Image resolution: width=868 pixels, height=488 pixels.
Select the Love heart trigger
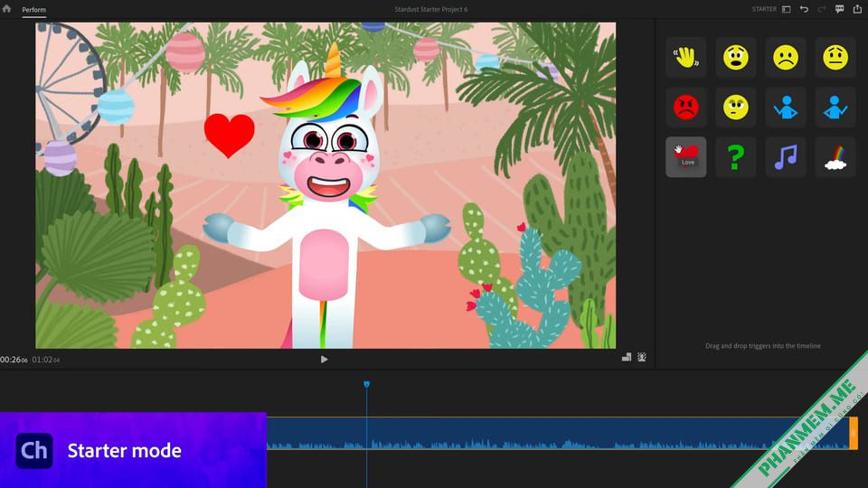coord(686,157)
